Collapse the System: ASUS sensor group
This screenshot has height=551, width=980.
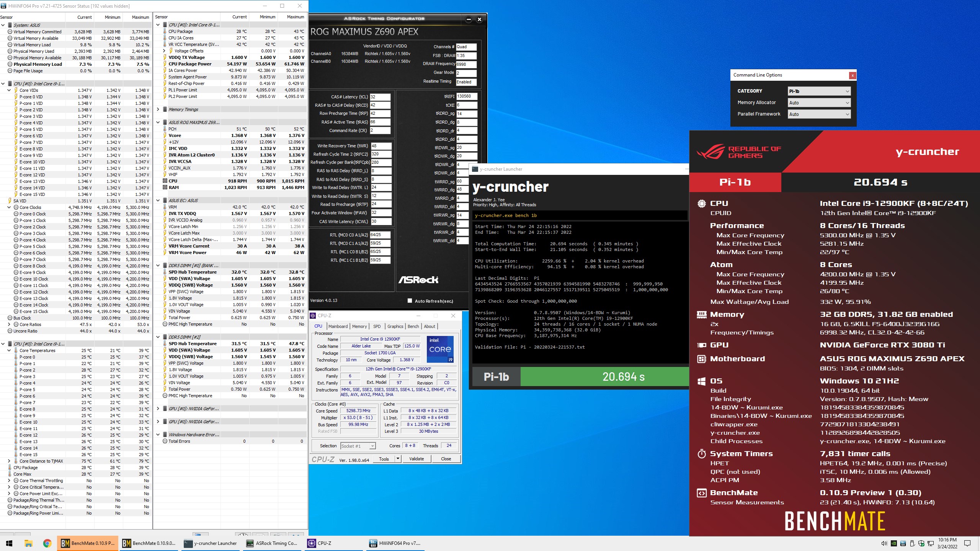3,25
